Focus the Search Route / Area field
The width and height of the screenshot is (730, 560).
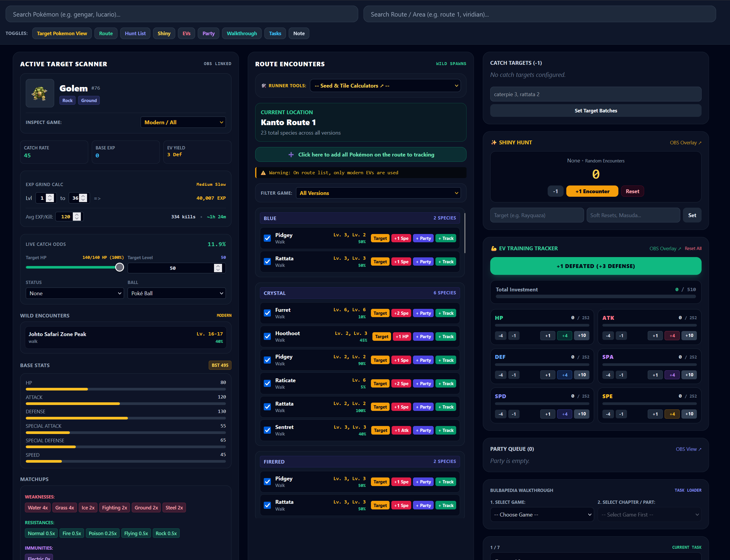[540, 14]
